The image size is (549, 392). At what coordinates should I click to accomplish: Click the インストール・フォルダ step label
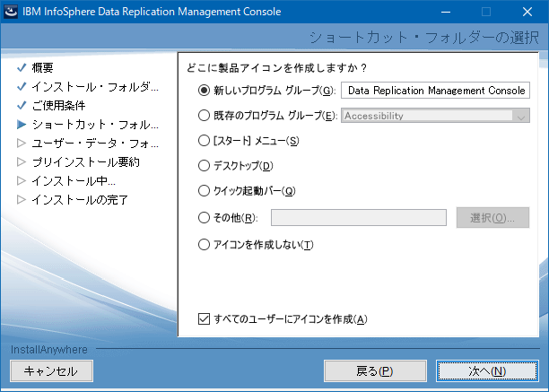95,86
